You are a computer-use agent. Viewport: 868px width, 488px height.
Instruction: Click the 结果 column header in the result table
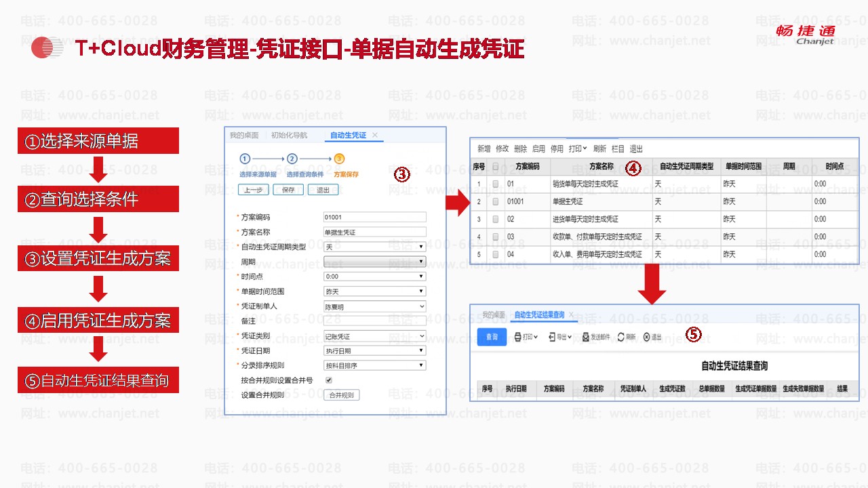point(842,389)
